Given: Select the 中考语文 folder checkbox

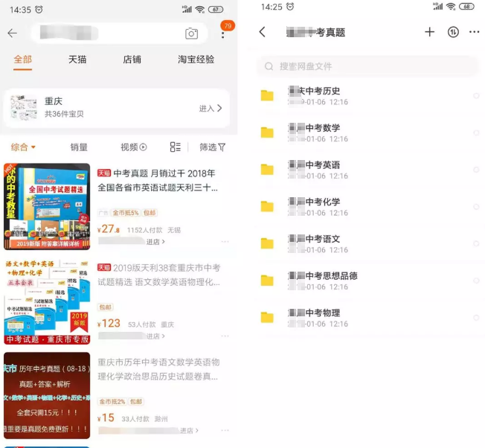Looking at the screenshot, I should click(476, 244).
